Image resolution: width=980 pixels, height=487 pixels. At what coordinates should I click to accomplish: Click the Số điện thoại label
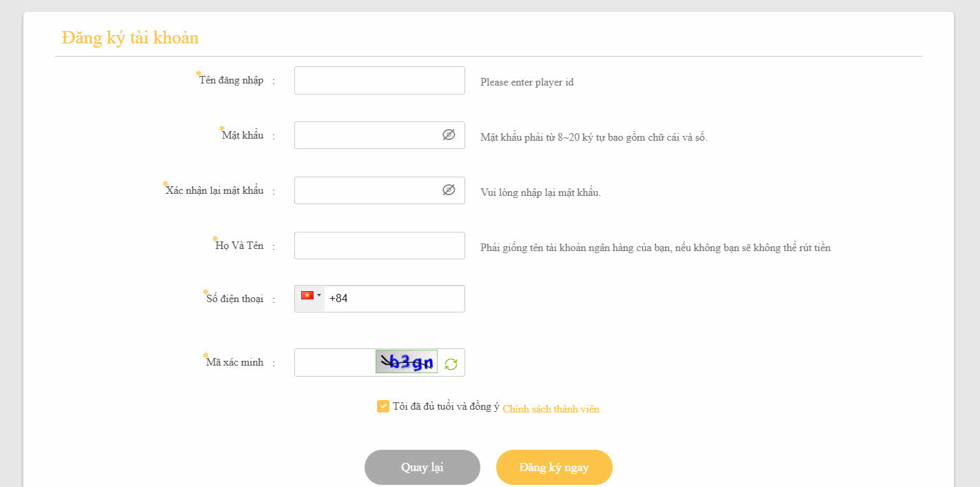pos(235,299)
